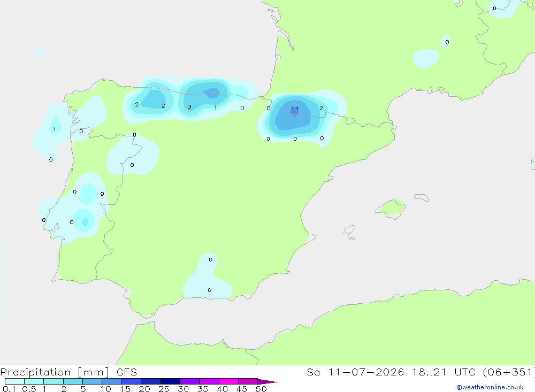Viewport: 535px width, 392px height.
Task: Click the 25–30 mm navy legend swatch
Action: (x=170, y=381)
